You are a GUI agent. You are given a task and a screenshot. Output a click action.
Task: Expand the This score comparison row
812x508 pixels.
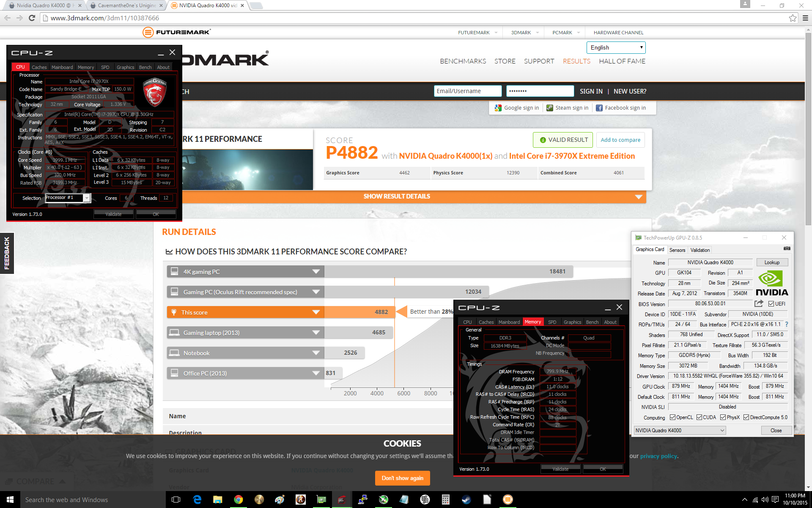click(315, 312)
